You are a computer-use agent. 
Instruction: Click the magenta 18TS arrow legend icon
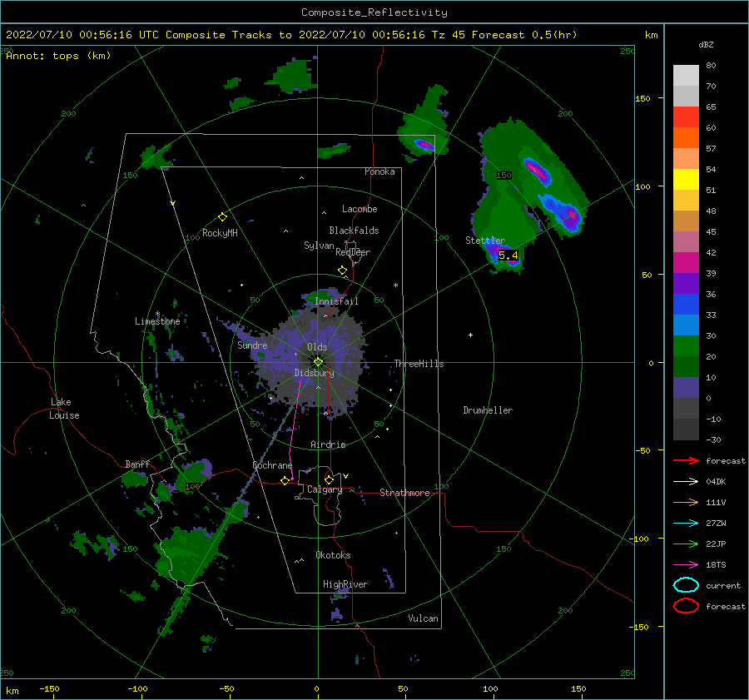click(x=686, y=565)
